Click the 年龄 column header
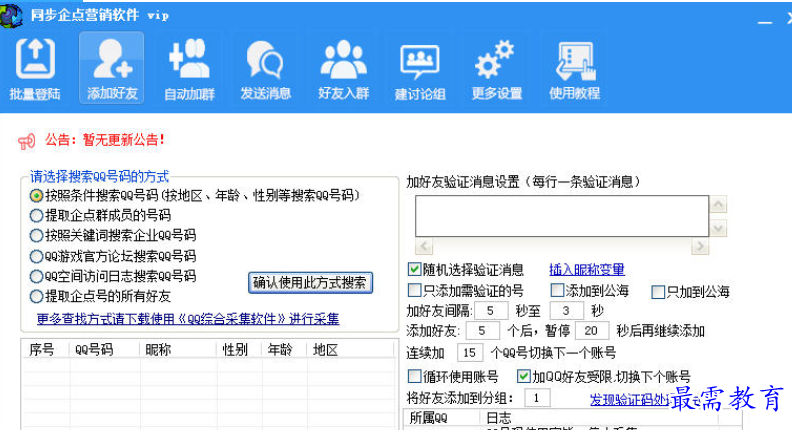The height and width of the screenshot is (430, 792). point(284,350)
